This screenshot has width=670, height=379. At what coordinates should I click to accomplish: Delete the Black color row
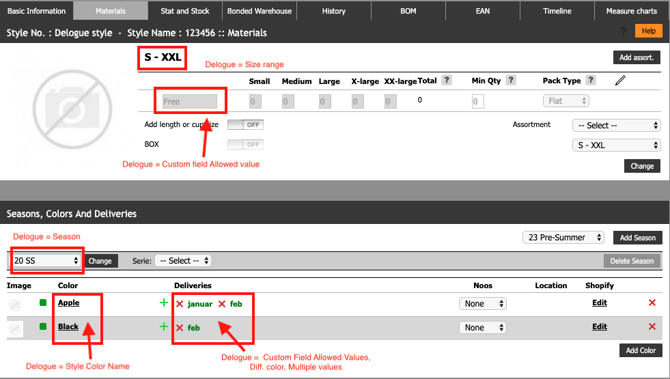tap(652, 326)
